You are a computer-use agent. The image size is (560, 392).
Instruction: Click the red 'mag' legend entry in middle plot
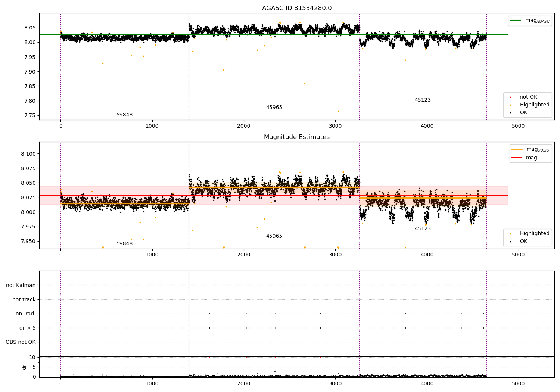coord(525,158)
